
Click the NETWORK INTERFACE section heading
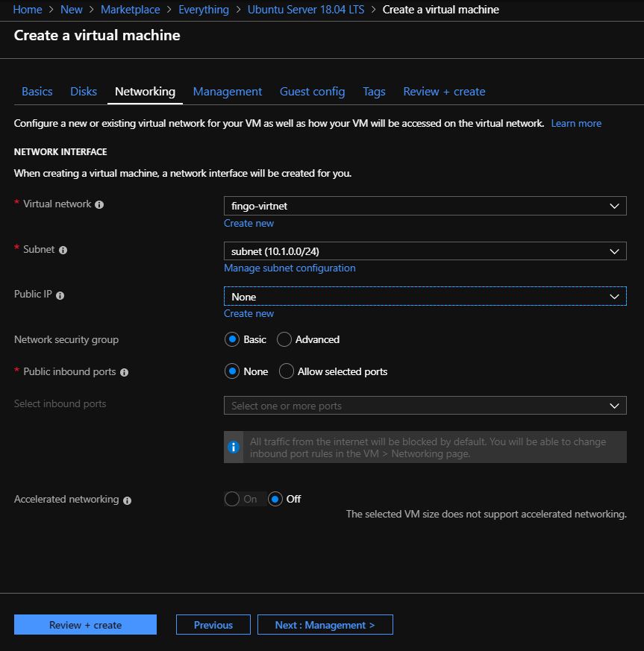pyautogui.click(x=60, y=152)
